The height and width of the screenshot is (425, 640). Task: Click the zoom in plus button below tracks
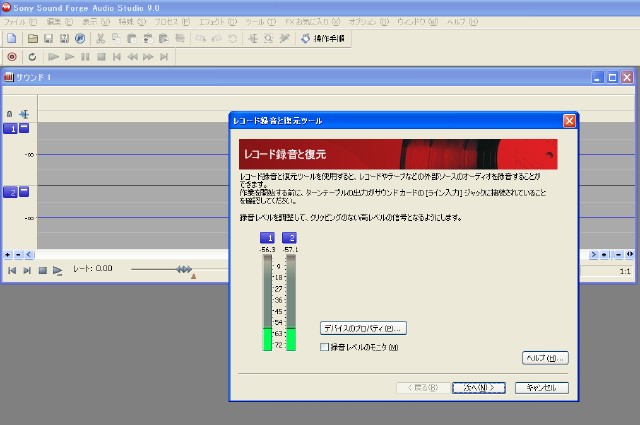[x=7, y=254]
